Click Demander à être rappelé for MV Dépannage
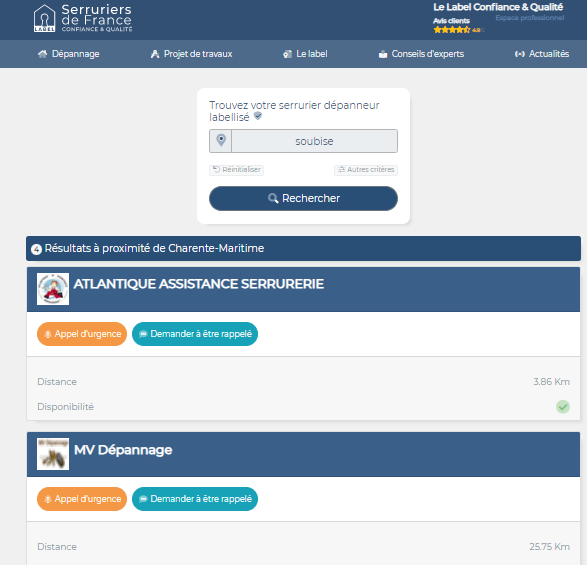This screenshot has width=587, height=565. [195, 499]
